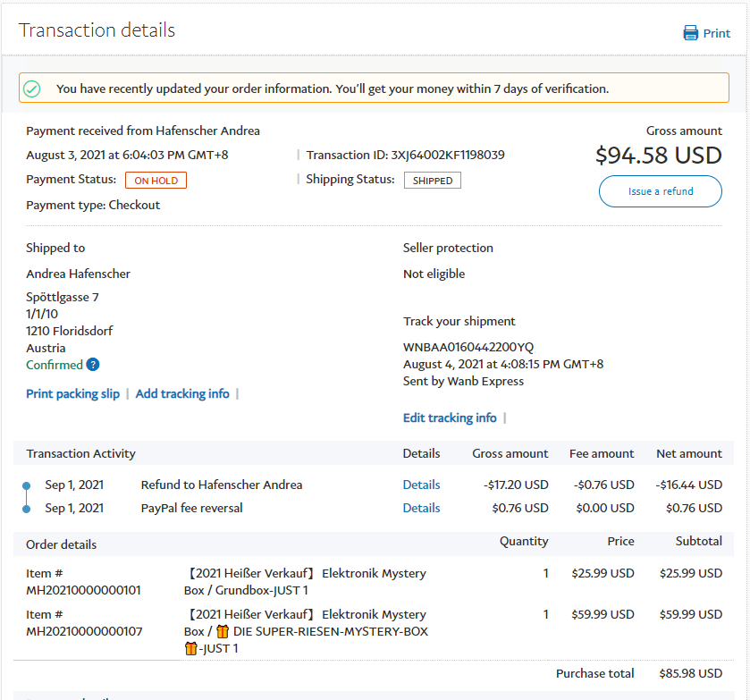Open Details for Refund to Hafenscher Andrea
Viewport: 750px width, 700px height.
(421, 485)
